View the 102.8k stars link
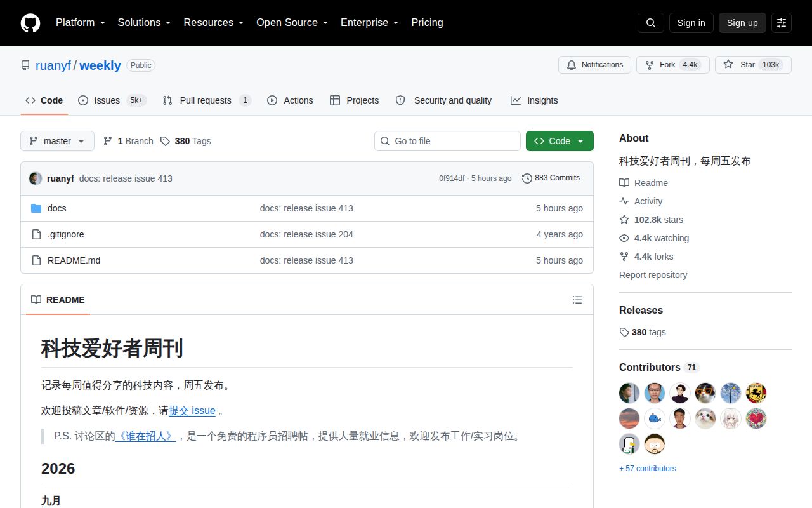 tap(652, 220)
